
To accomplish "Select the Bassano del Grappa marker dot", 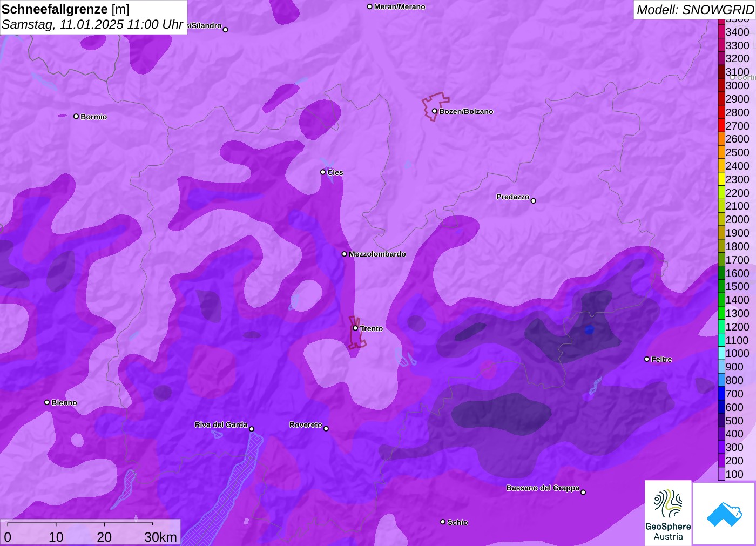I will 583,492.
